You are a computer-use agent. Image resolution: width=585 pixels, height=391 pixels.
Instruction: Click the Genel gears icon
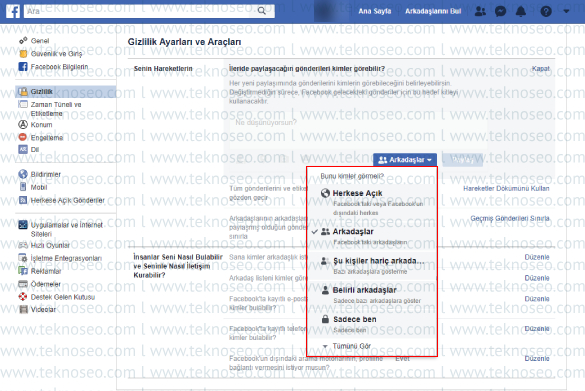point(23,40)
